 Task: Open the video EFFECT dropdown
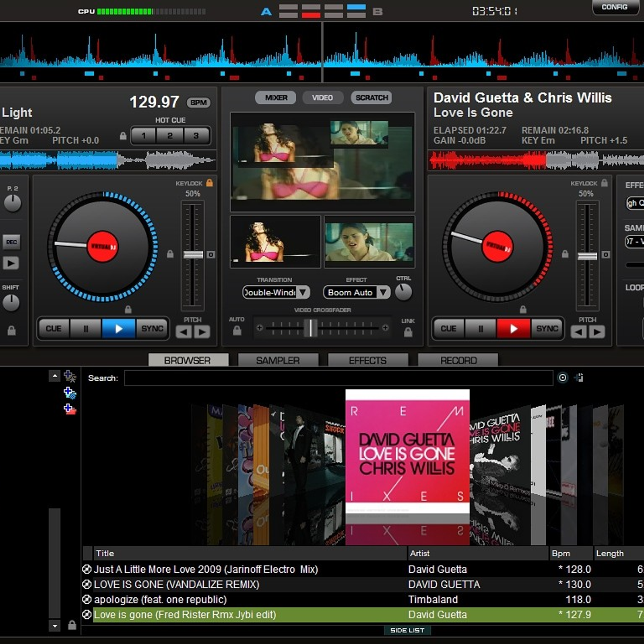357,292
